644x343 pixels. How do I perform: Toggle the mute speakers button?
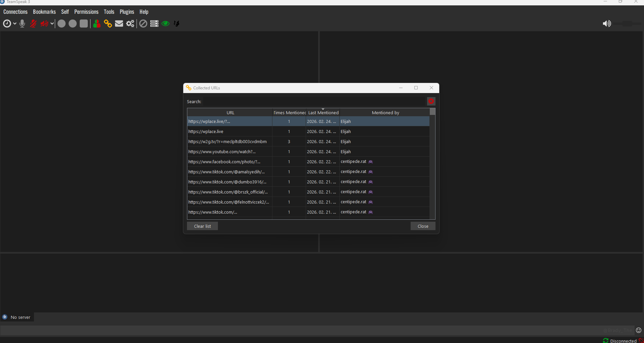coord(44,24)
